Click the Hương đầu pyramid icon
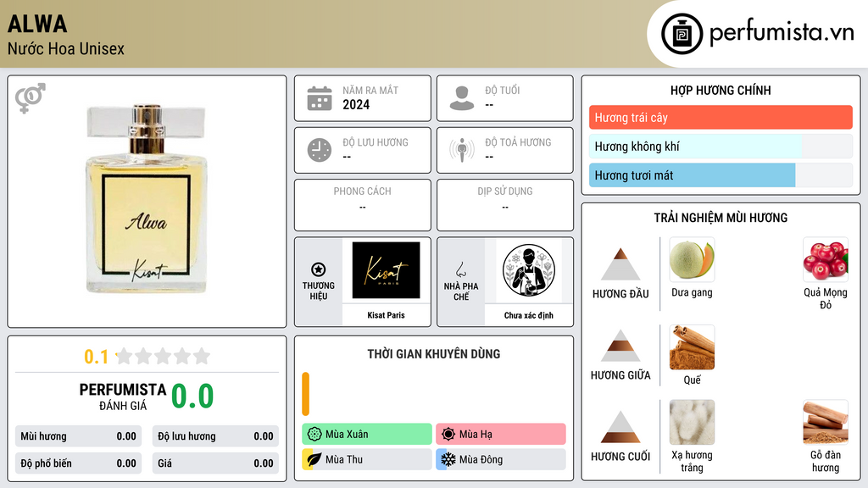This screenshot has width=868, height=488. pyautogui.click(x=620, y=264)
